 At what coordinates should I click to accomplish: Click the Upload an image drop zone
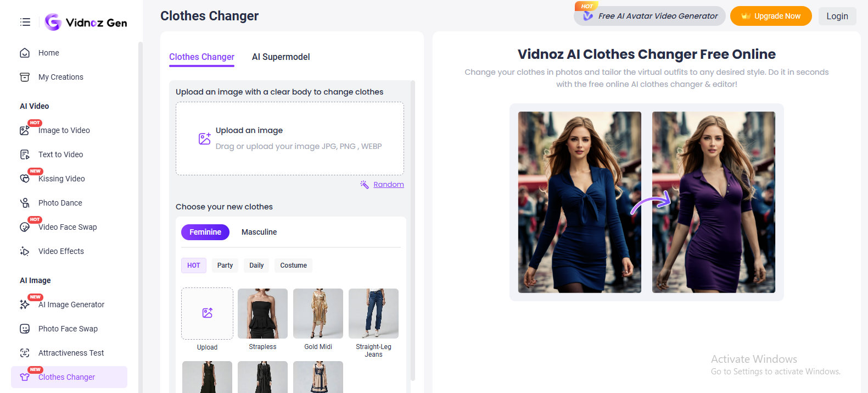point(289,139)
